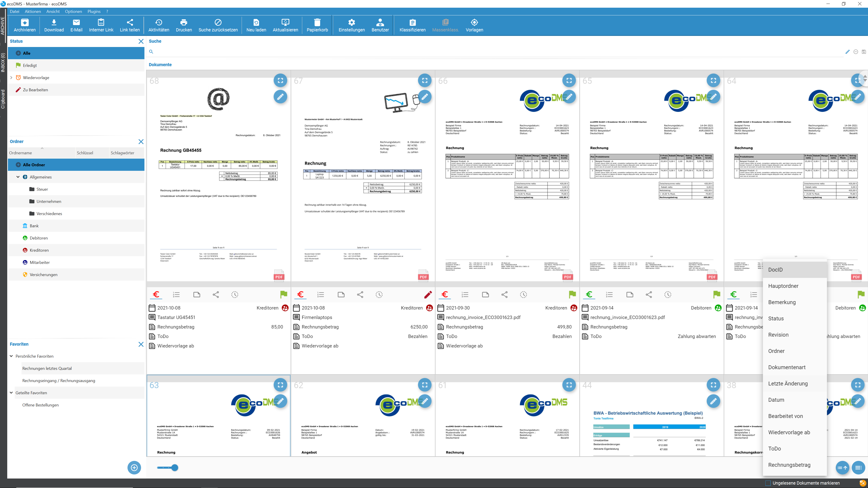Click the euro icon under document 65
Image resolution: width=868 pixels, height=488 pixels.
[x=589, y=295]
